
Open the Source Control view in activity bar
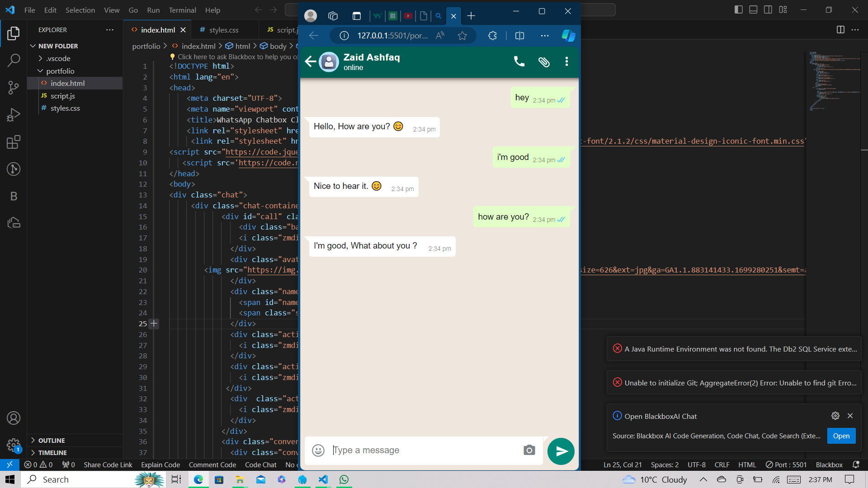[14, 87]
